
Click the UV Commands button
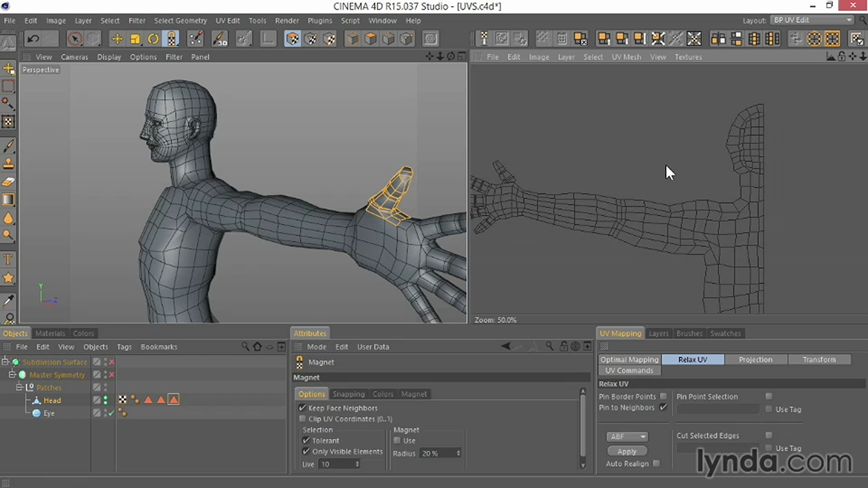point(629,370)
